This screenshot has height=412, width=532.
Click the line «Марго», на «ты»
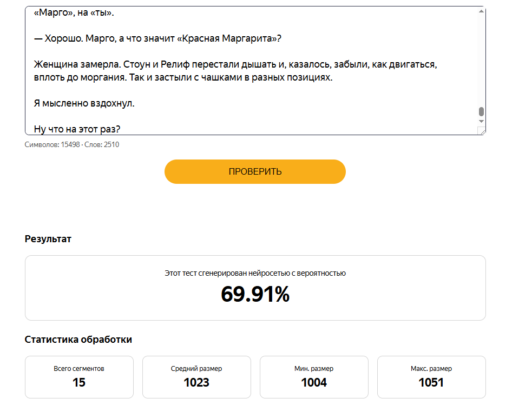74,13
